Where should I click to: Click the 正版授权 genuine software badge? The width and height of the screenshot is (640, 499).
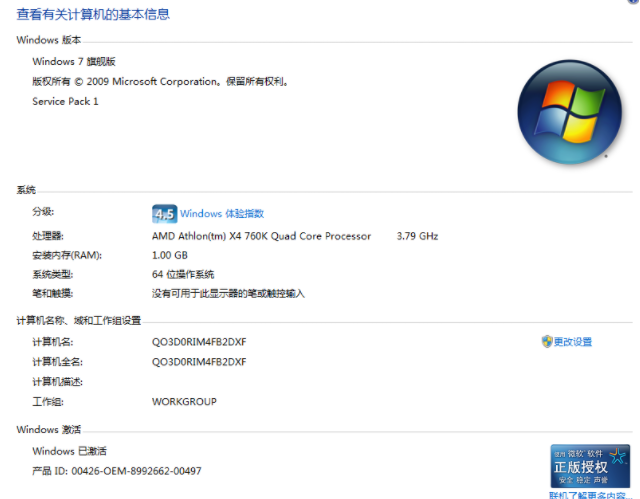(x=590, y=466)
